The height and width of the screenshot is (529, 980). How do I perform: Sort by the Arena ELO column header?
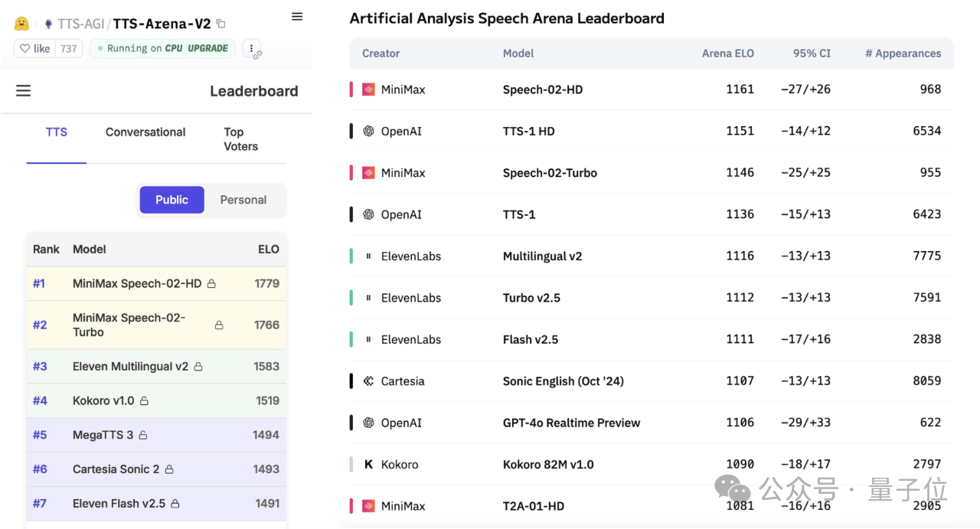tap(727, 54)
